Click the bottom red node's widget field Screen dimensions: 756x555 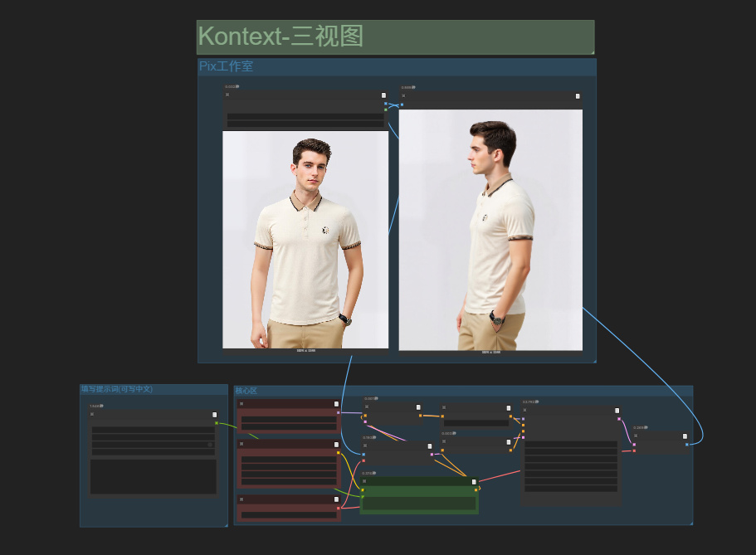point(289,515)
